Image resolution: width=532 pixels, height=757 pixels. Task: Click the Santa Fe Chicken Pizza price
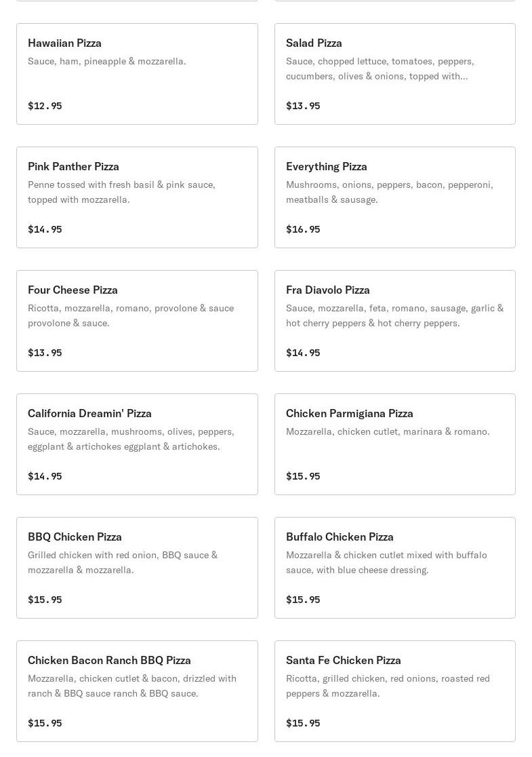(x=303, y=723)
